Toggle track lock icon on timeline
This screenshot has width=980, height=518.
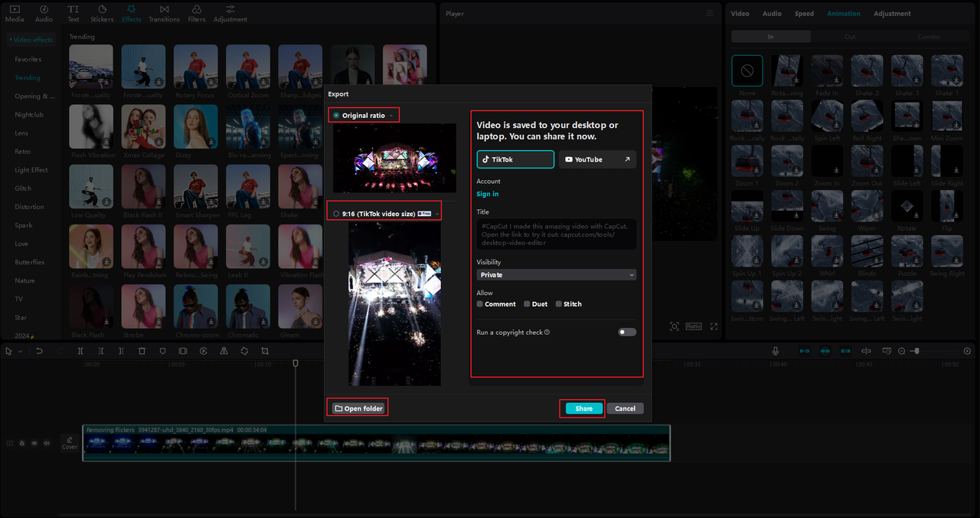pos(22,443)
